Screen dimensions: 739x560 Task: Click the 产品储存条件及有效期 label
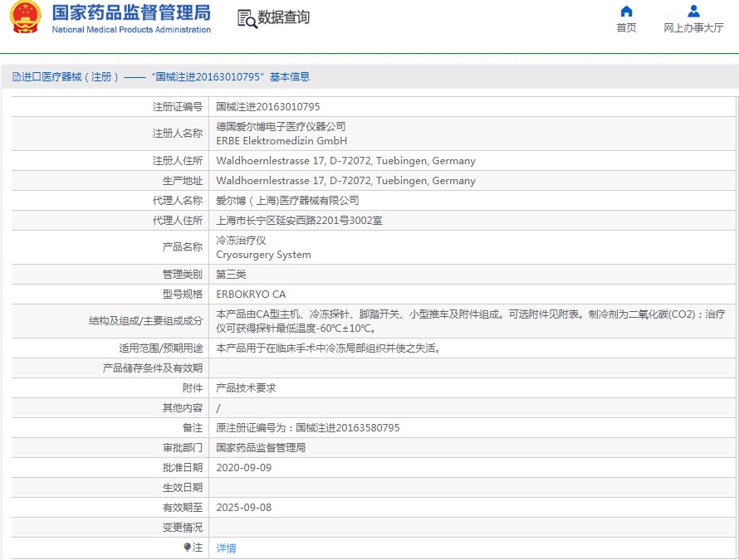point(153,368)
